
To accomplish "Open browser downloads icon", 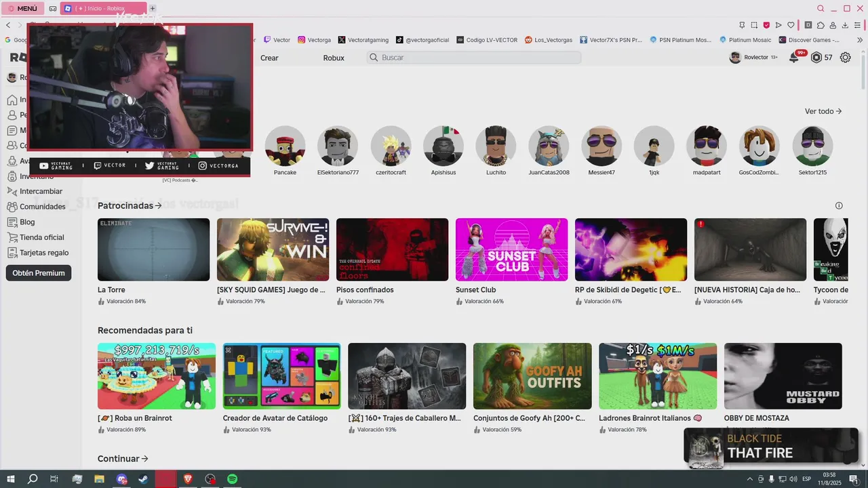I will [846, 25].
